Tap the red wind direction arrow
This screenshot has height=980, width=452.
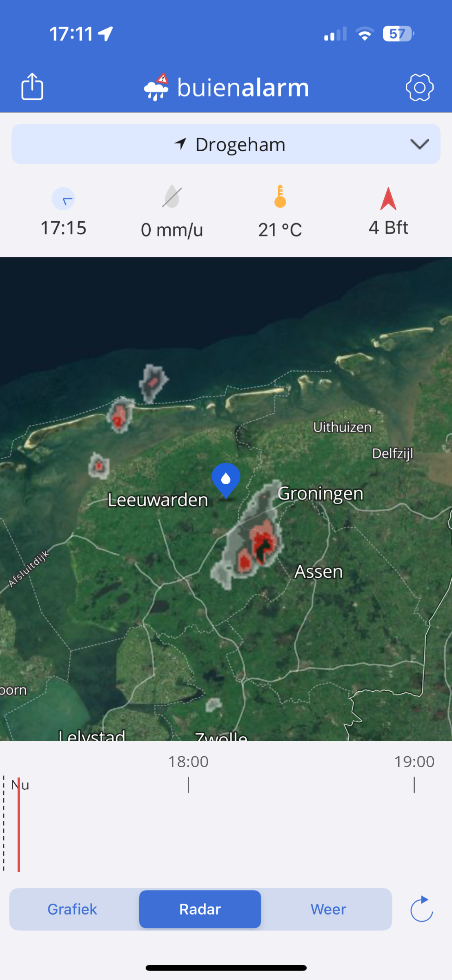388,198
